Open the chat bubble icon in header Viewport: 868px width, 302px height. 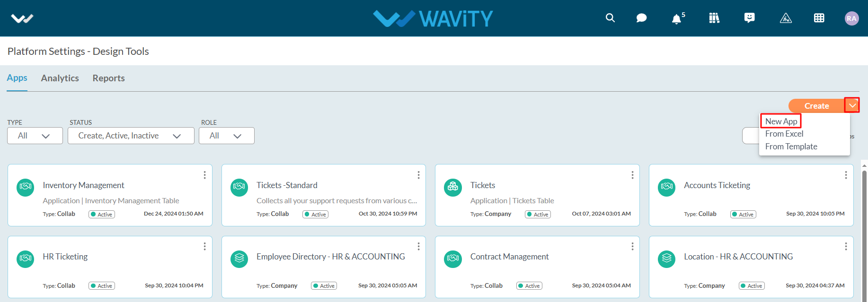641,18
